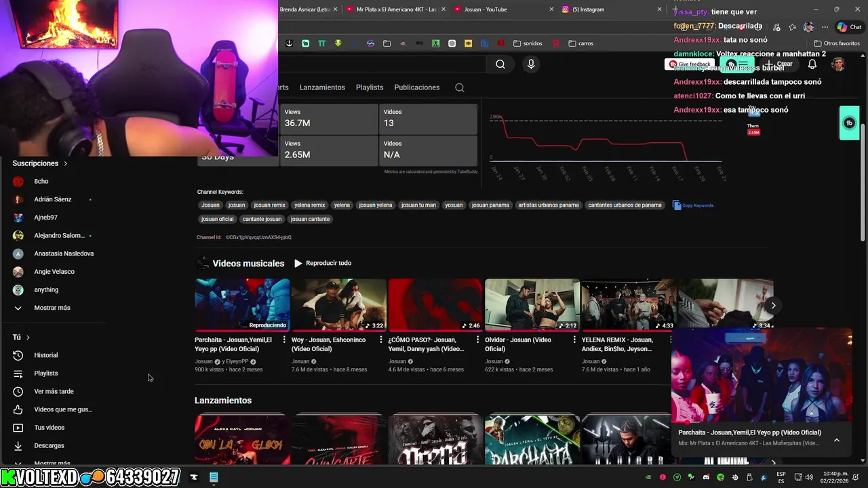
Task: Open Discord from the system tray
Action: (x=706, y=477)
